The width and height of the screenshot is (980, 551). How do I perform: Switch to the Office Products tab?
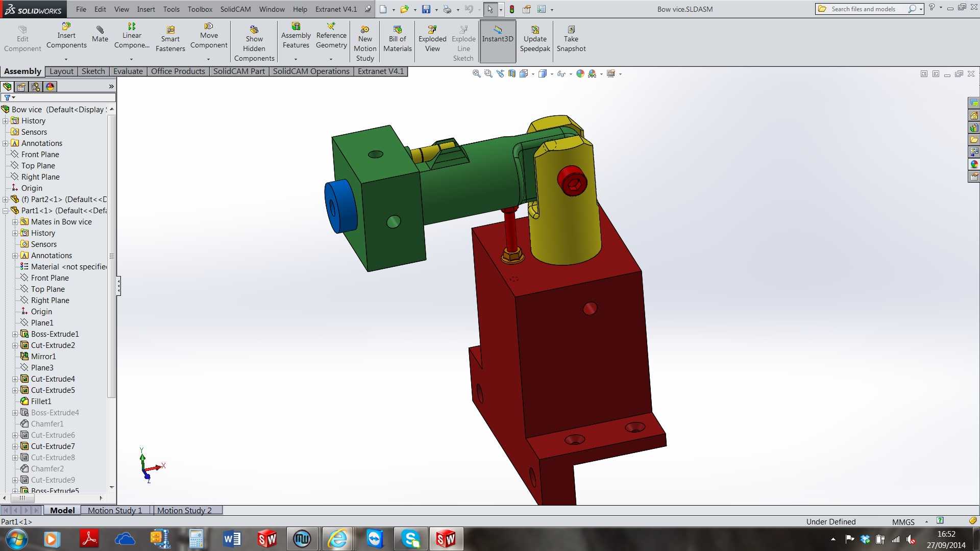click(178, 71)
